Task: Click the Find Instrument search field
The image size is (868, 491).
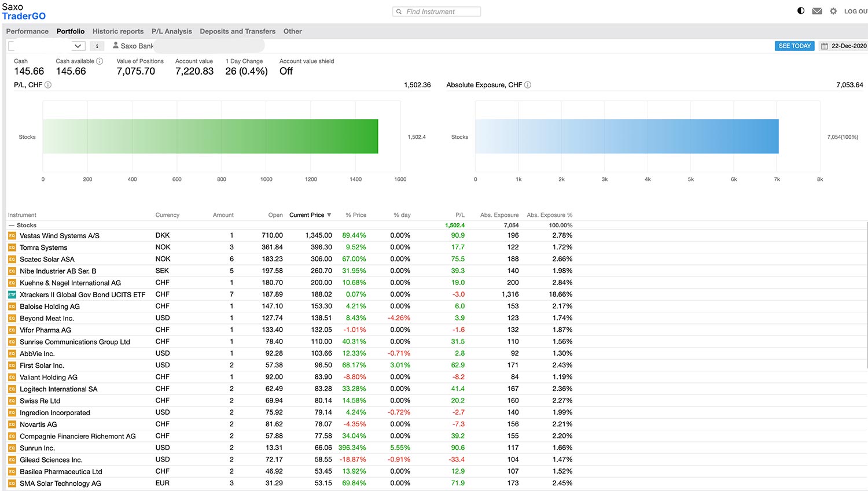Action: tap(436, 12)
